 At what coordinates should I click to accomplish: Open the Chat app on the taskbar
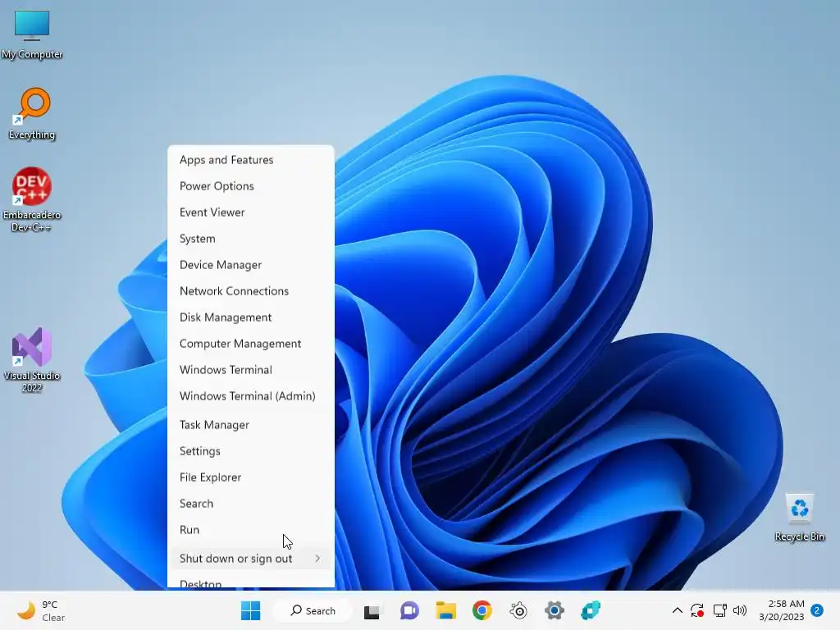click(x=409, y=610)
